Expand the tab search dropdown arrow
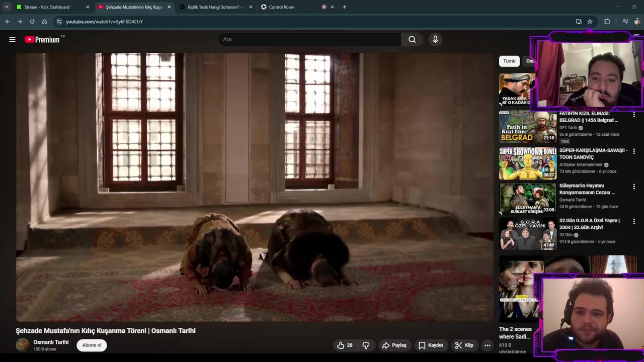Viewport: 644px width, 362px height. coord(7,7)
